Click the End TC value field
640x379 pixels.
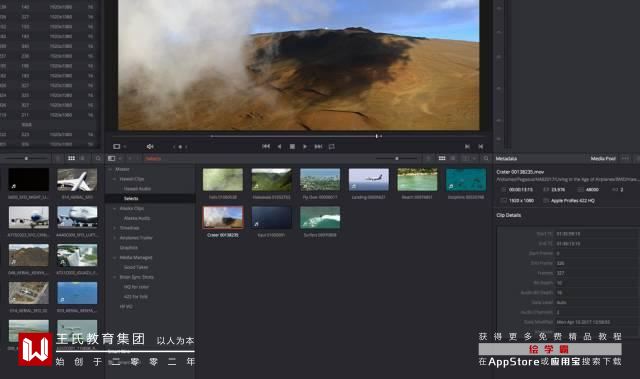[x=596, y=244]
